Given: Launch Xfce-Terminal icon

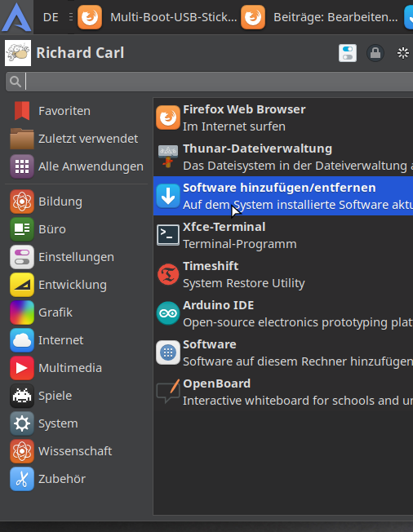Looking at the screenshot, I should (x=168, y=235).
